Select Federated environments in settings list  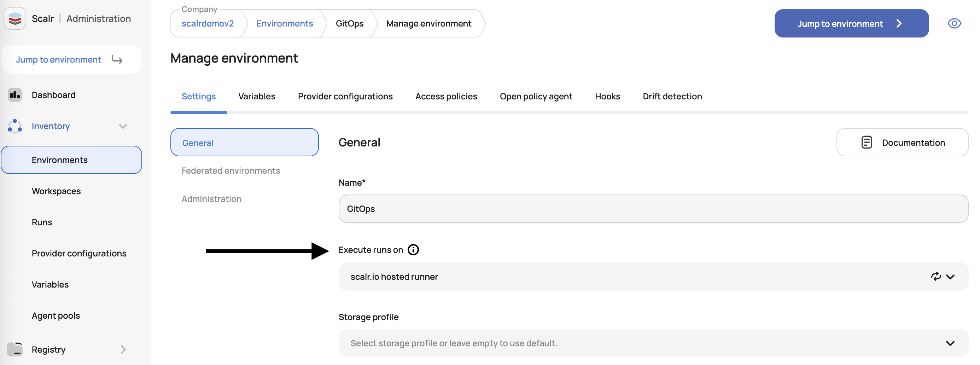[x=231, y=170]
